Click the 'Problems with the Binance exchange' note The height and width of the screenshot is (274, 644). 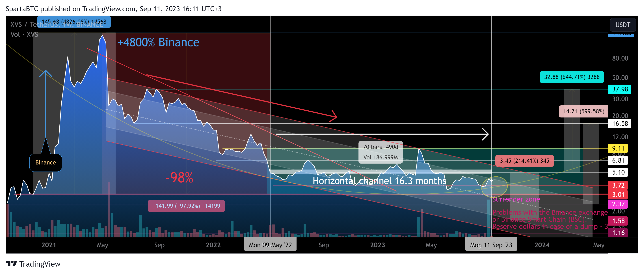550,212
